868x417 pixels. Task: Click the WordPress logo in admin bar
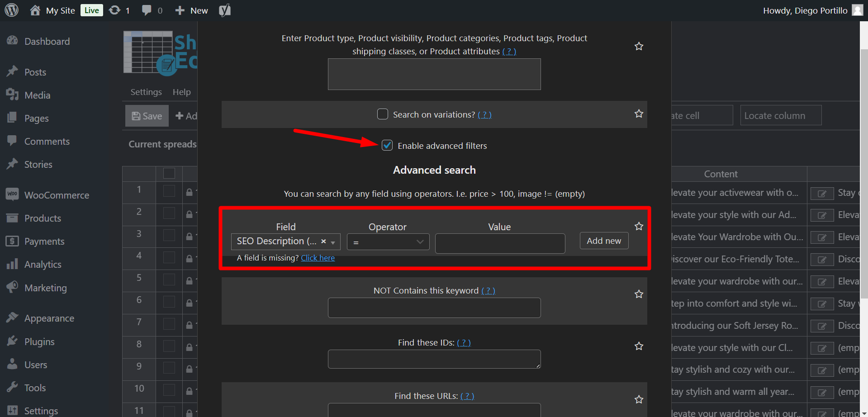click(12, 10)
